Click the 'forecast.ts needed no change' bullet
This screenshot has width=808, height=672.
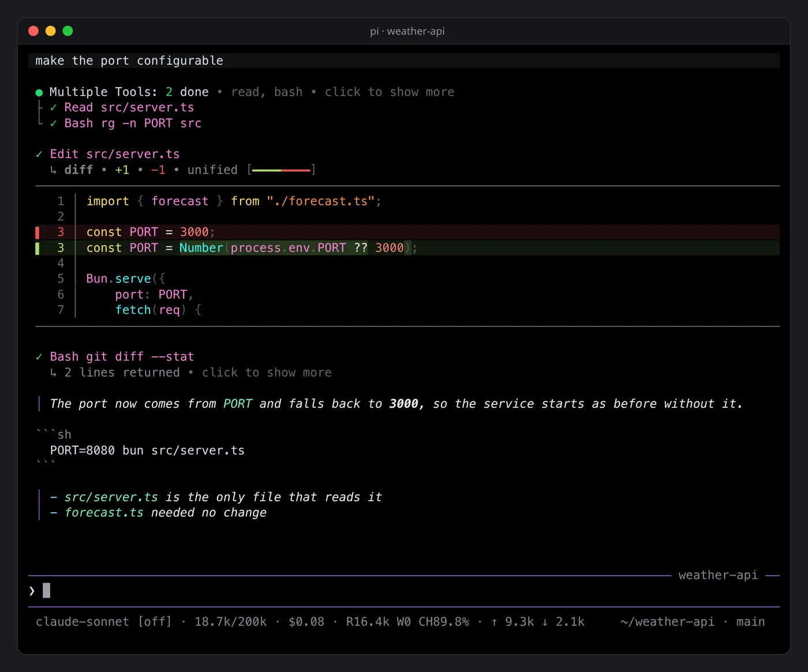(x=158, y=513)
